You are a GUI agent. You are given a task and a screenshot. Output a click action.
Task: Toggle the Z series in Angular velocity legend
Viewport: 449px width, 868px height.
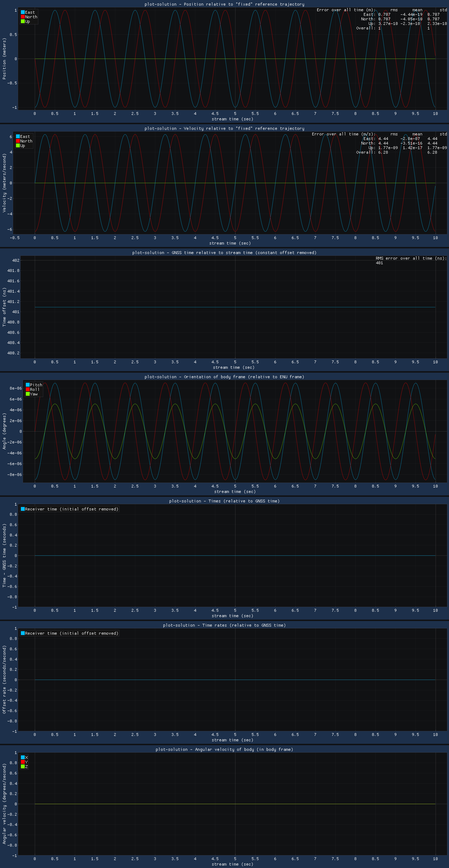coord(24,767)
